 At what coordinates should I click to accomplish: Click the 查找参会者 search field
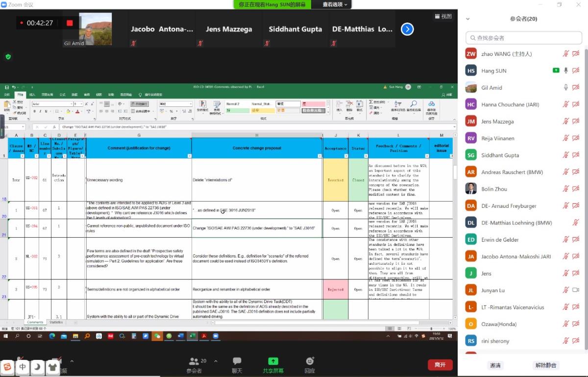[x=524, y=37]
